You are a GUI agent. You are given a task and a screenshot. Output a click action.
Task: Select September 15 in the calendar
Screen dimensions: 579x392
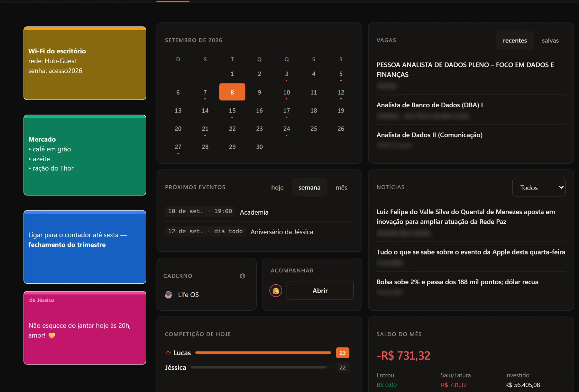point(232,111)
